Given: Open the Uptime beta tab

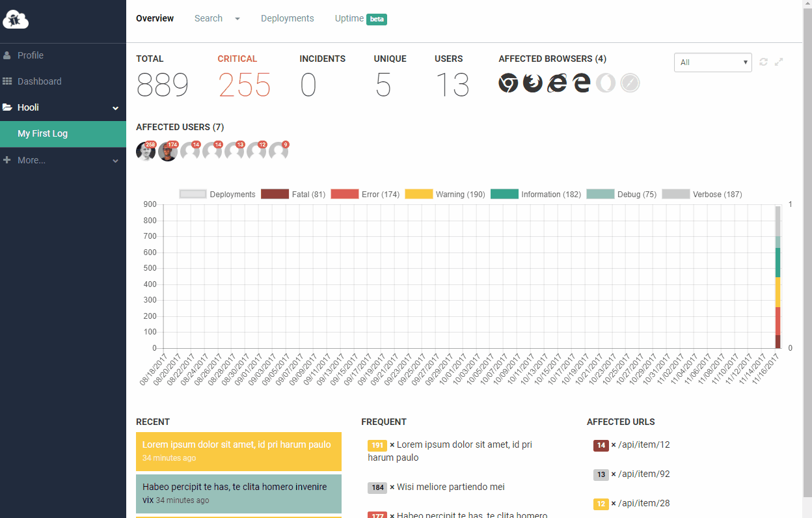Looking at the screenshot, I should [361, 18].
